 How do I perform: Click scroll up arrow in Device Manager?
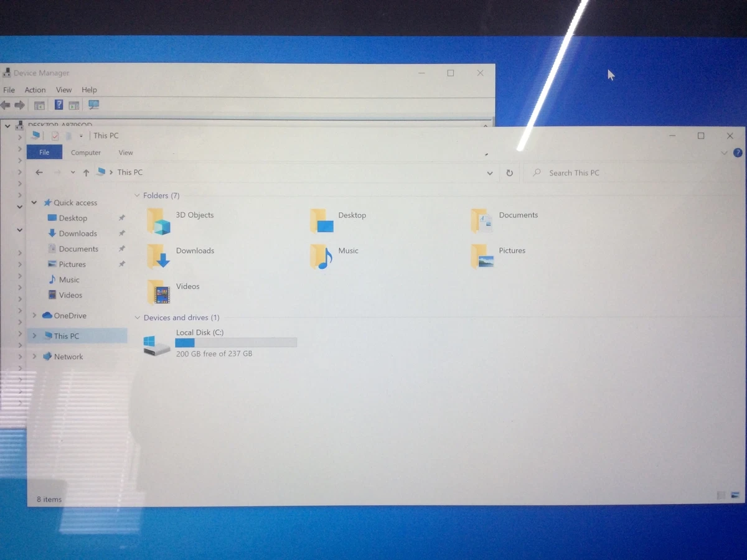coord(486,125)
